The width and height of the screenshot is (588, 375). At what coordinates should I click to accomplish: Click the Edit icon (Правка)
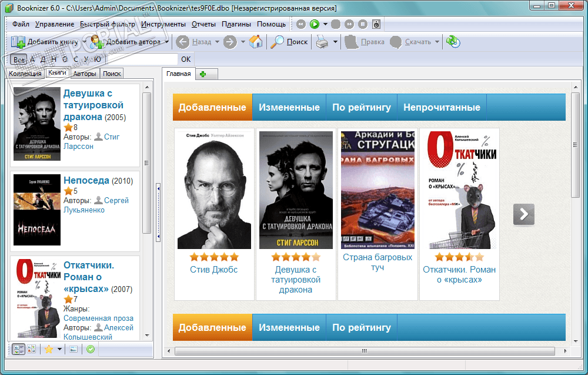(x=351, y=42)
